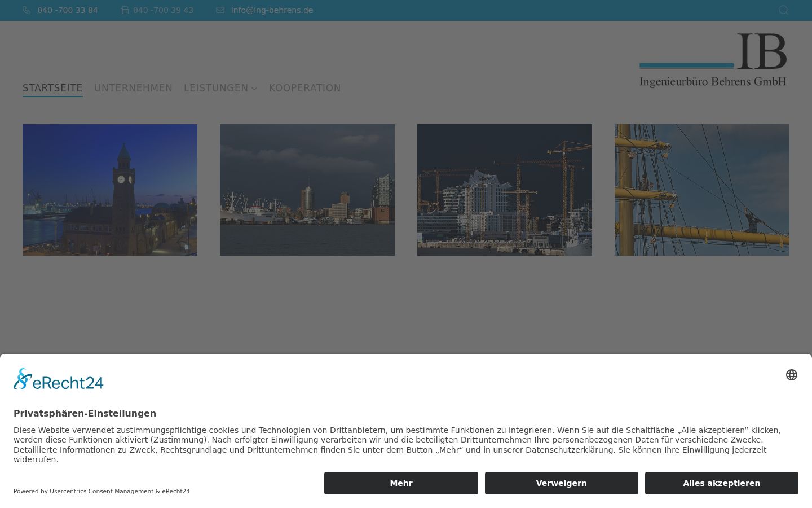Open the clock tower night photo
This screenshot has height=508, width=812.
pos(110,190)
